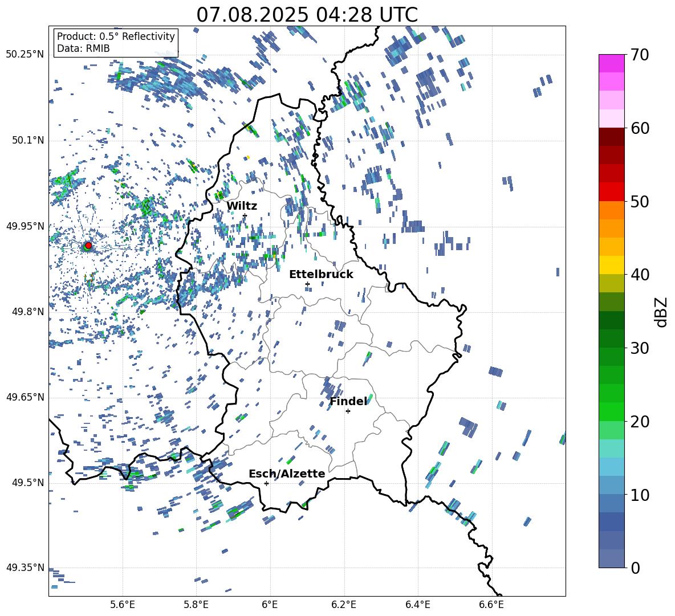
Task: Click the Findel station label
Action: click(x=348, y=401)
